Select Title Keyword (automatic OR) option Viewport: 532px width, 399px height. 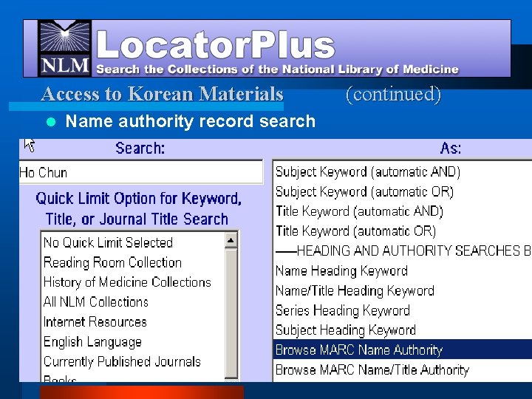pos(403,231)
